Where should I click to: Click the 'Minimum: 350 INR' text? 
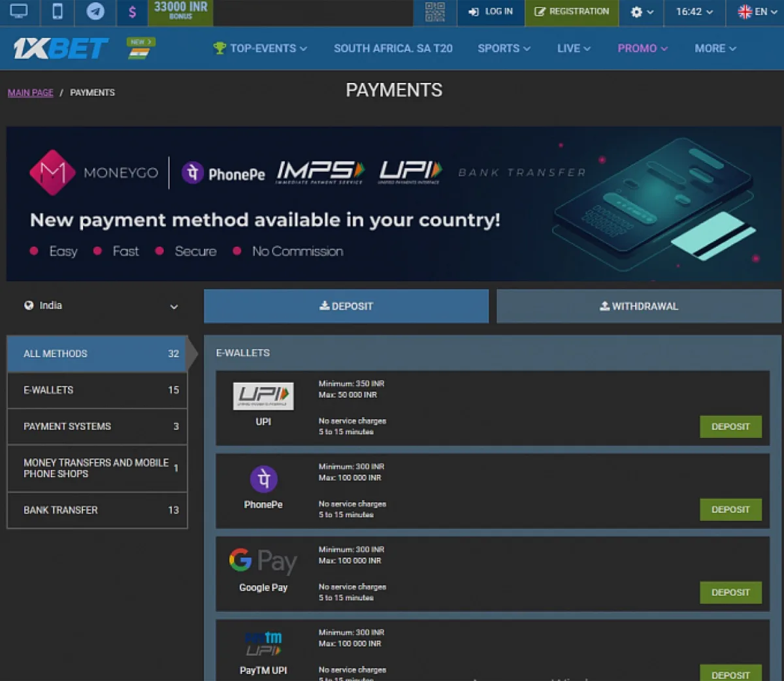pos(351,384)
